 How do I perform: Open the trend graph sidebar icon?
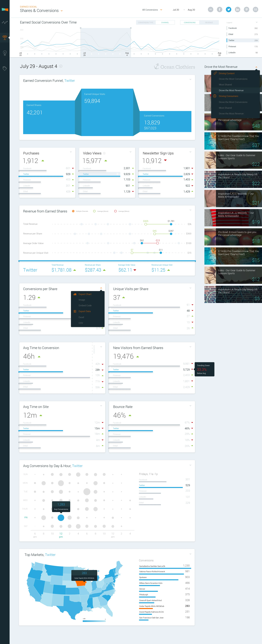pyautogui.click(x=5, y=22)
